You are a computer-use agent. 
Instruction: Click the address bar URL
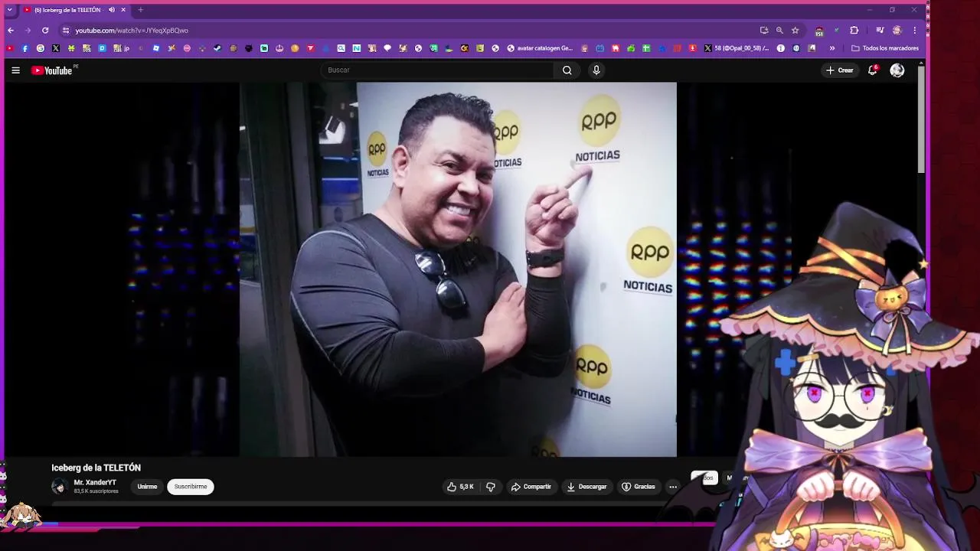coord(132,31)
